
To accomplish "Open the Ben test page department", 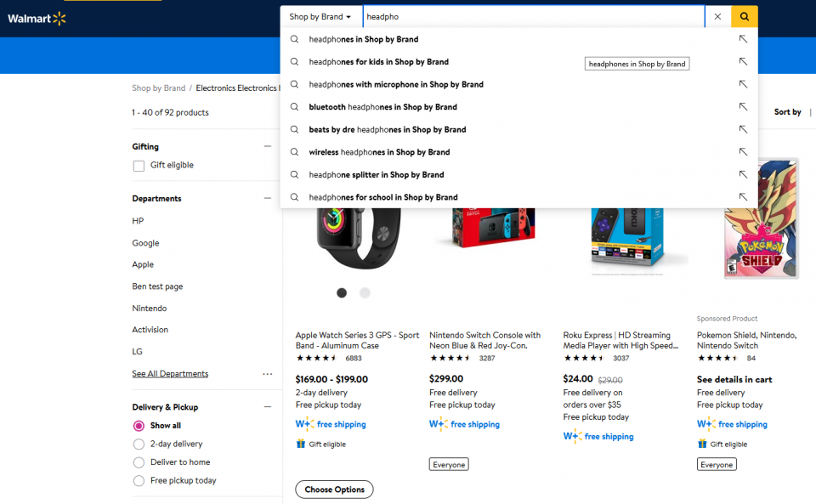I will point(158,286).
